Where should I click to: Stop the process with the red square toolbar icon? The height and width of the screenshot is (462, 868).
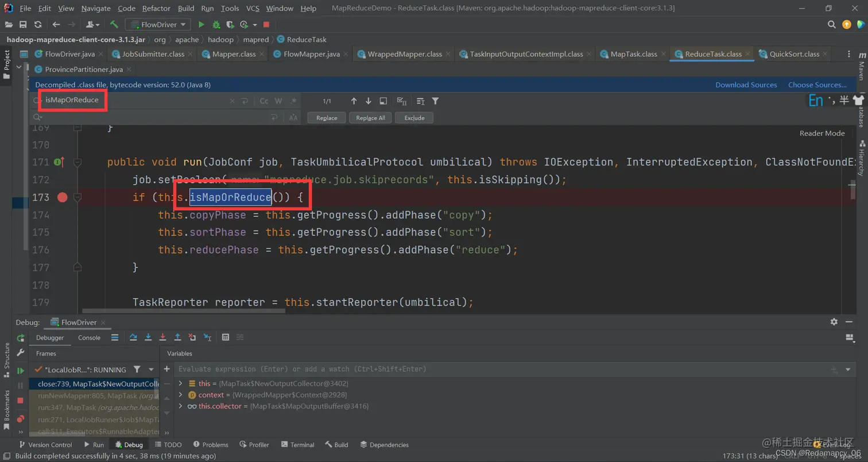tap(266, 25)
